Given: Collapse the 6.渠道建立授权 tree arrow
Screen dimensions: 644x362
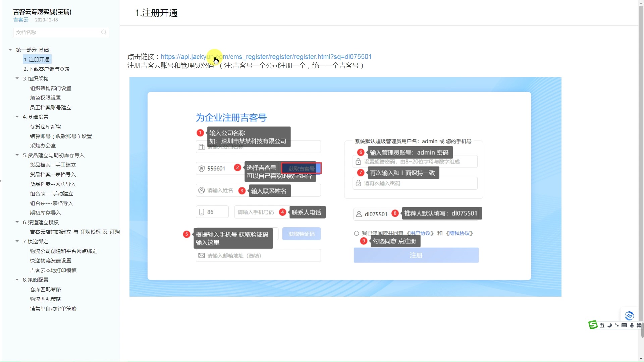Looking at the screenshot, I should tap(17, 222).
